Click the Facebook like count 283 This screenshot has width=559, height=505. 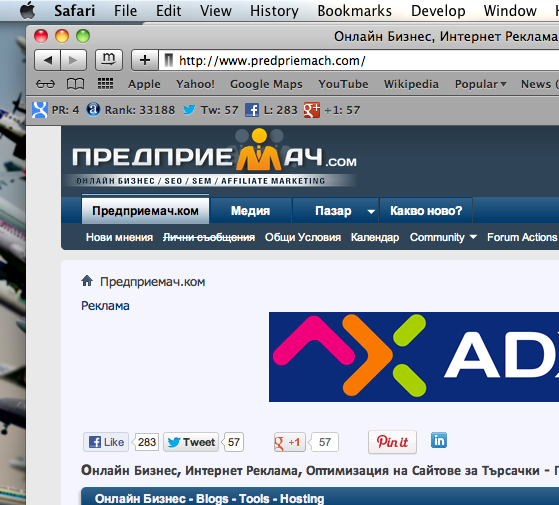click(147, 442)
